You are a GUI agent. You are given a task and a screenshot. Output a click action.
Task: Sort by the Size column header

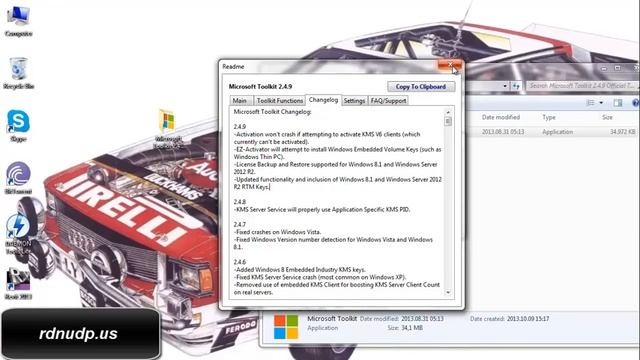[x=607, y=117]
